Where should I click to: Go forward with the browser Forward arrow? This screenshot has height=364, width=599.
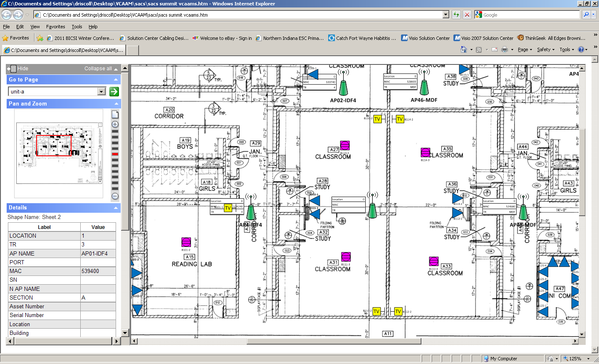(18, 15)
